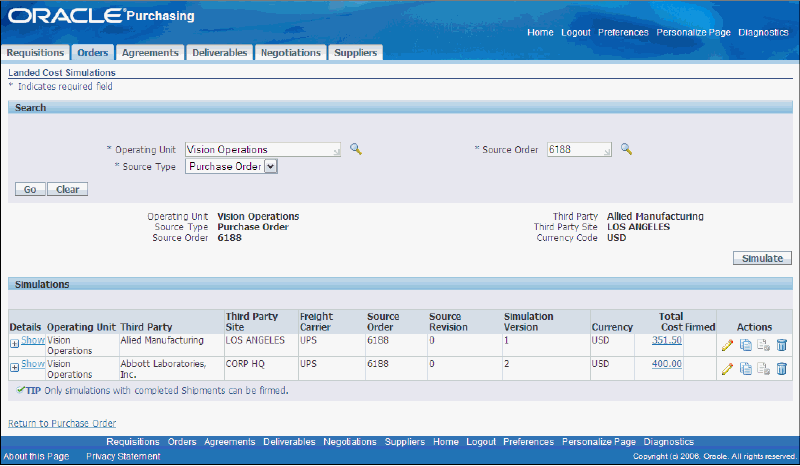Select the Abbott Laboratories, Inc. cell
This screenshot has height=466, width=800.
[171, 369]
